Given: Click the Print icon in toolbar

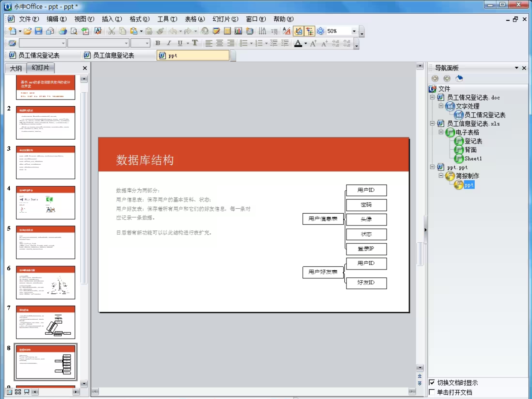Looking at the screenshot, I should pyautogui.click(x=63, y=31).
